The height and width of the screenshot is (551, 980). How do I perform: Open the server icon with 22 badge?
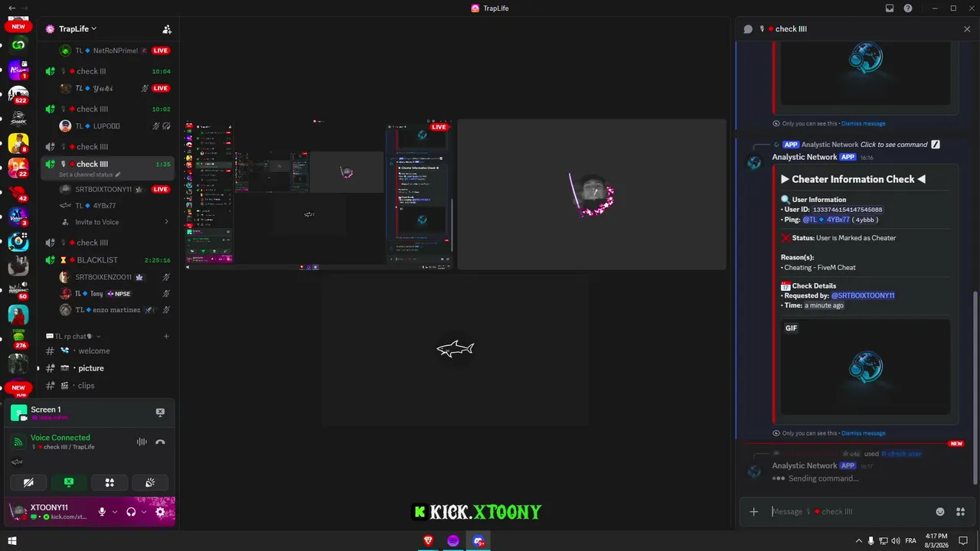pyautogui.click(x=18, y=168)
